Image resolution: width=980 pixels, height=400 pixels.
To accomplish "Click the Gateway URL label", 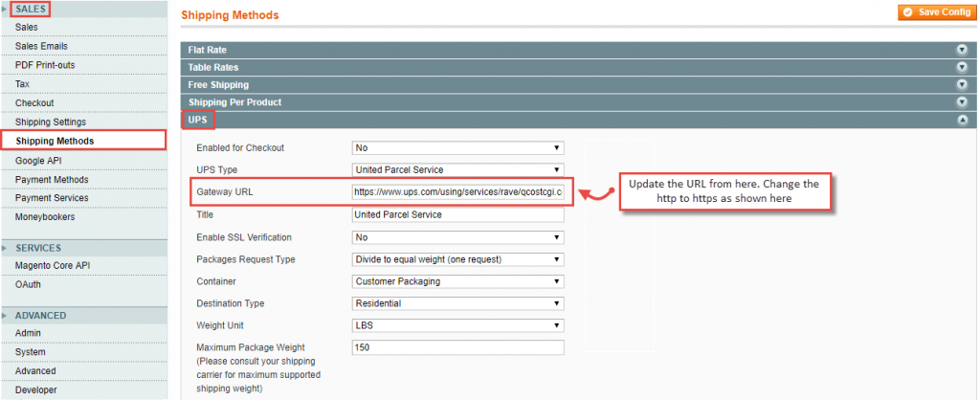I will [x=225, y=192].
